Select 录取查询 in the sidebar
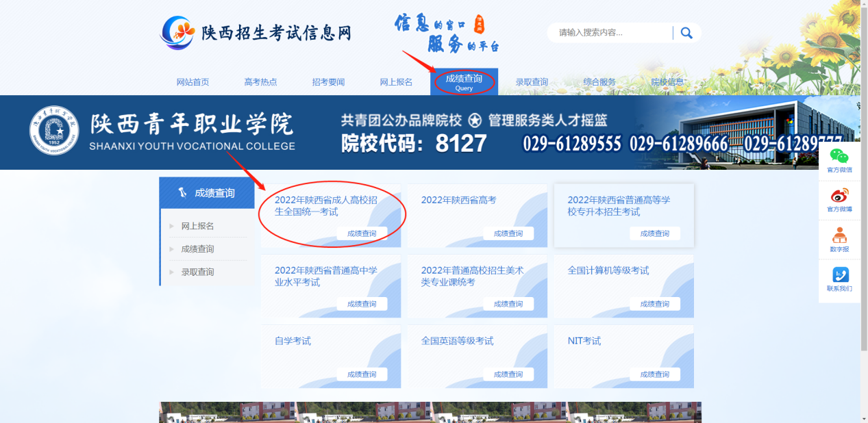This screenshot has width=868, height=423. pyautogui.click(x=197, y=272)
